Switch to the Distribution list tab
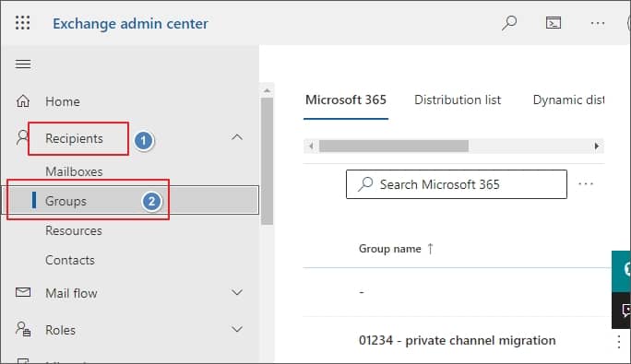 click(x=458, y=100)
